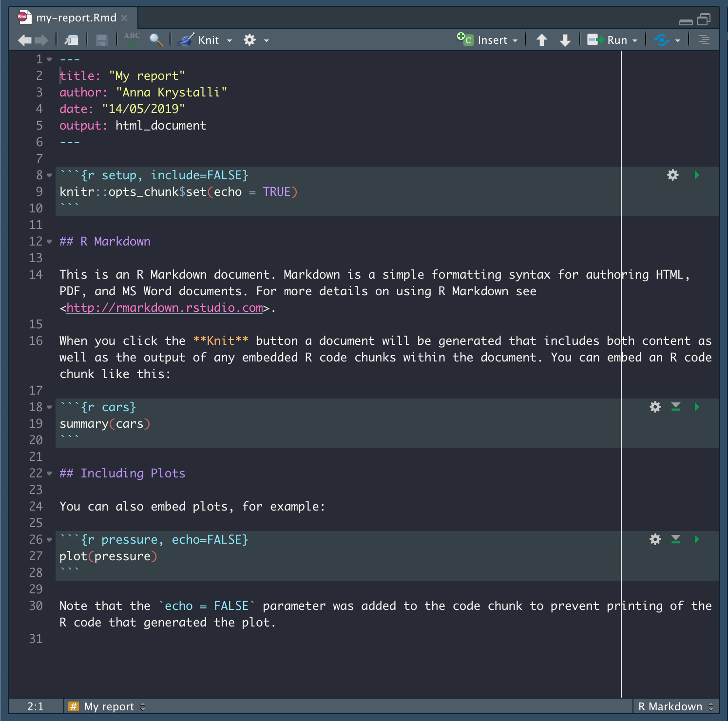The height and width of the screenshot is (721, 728).
Task: Open the rmarkdown.rstudio.com link
Action: point(165,308)
